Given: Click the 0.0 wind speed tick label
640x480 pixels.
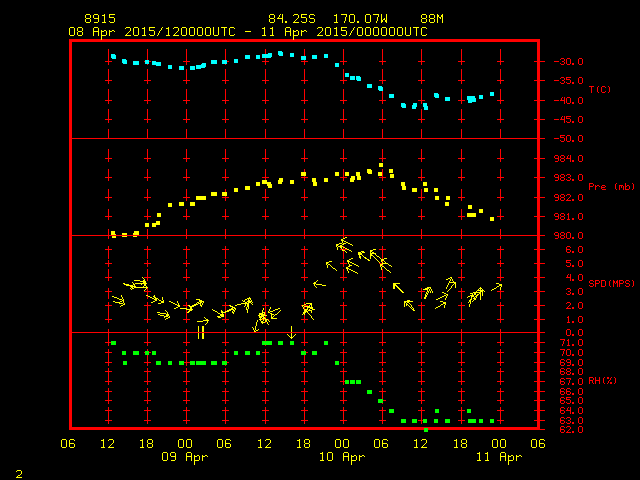Looking at the screenshot, I should pos(574,333).
